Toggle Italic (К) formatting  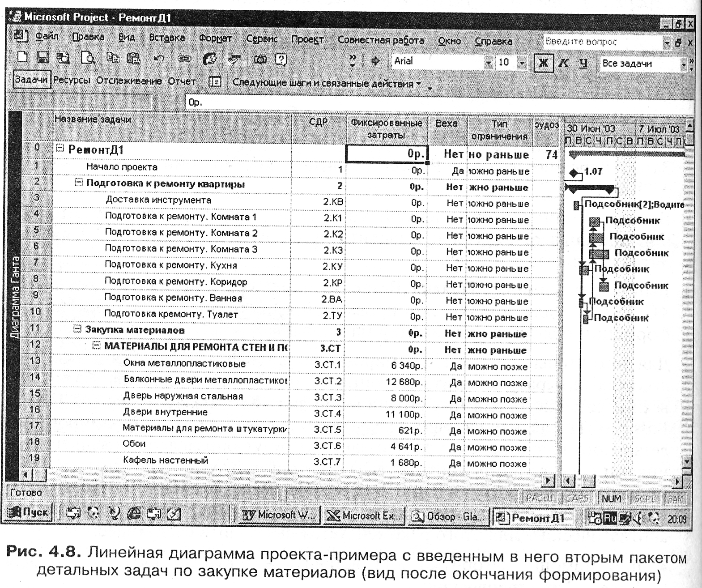(564, 63)
